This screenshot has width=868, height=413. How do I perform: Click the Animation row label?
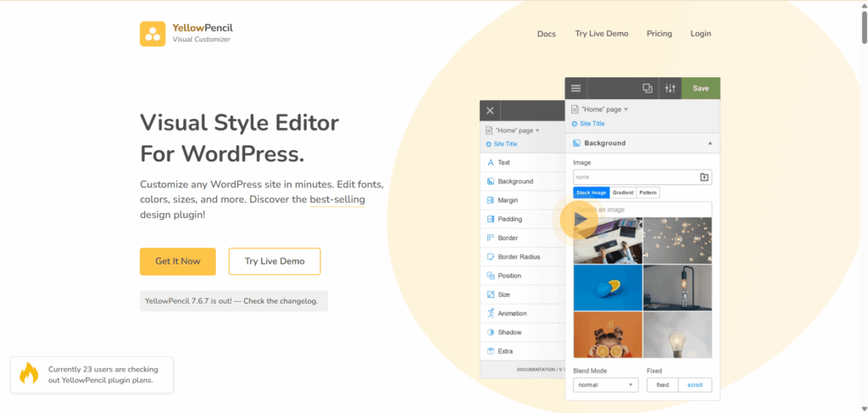(x=512, y=313)
